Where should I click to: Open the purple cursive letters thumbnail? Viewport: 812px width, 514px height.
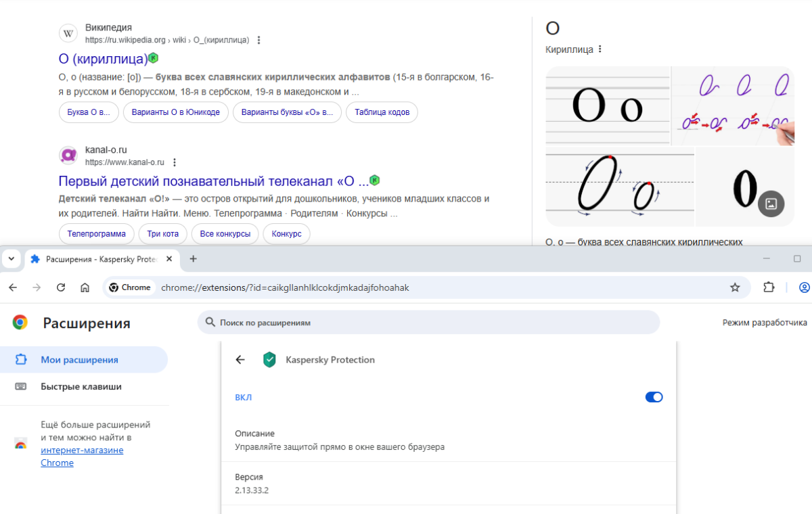(733, 106)
